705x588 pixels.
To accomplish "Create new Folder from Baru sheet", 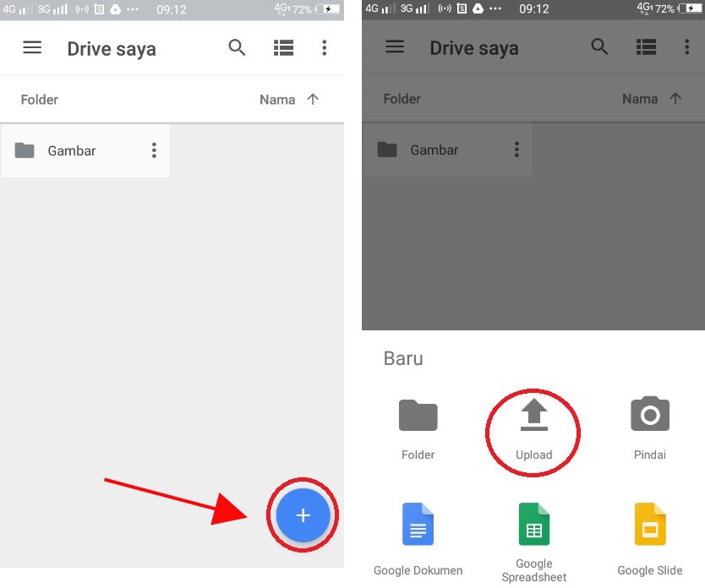I will pos(418,429).
